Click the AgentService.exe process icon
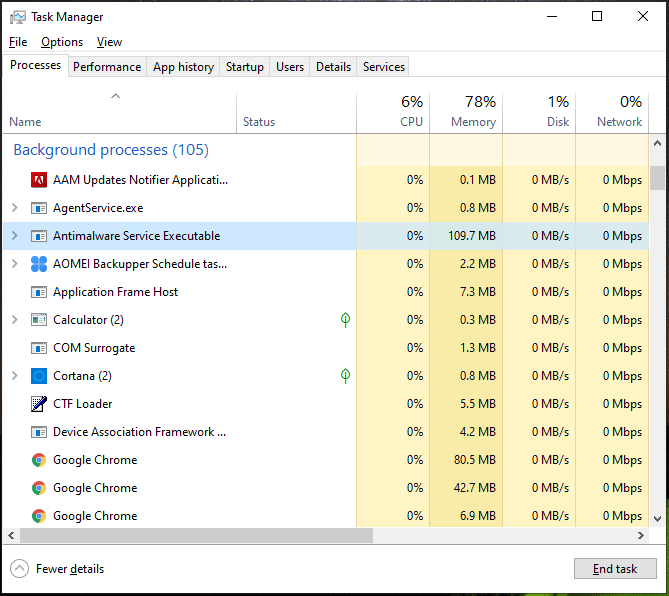This screenshot has width=669, height=596. tap(39, 208)
